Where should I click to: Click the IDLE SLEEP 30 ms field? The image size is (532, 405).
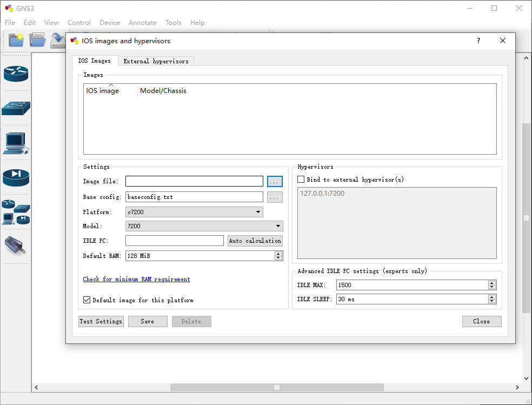pos(412,299)
